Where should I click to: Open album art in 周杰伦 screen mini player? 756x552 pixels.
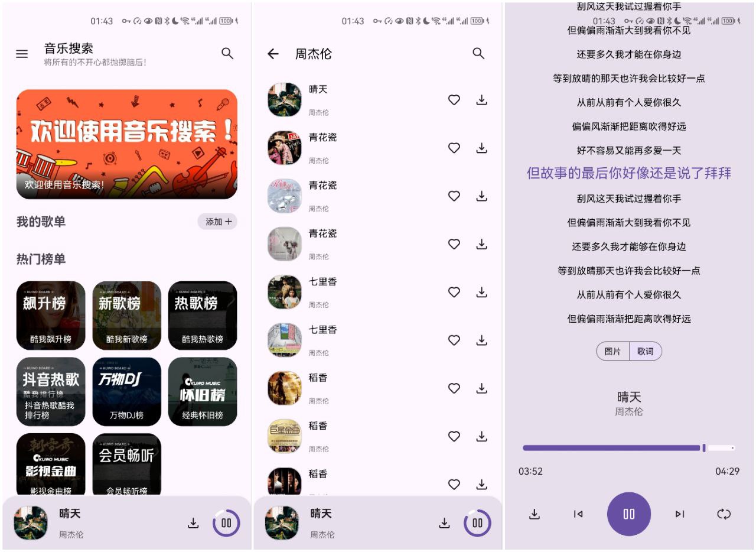[282, 523]
